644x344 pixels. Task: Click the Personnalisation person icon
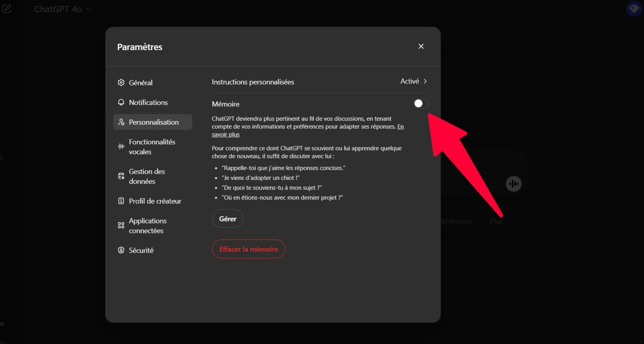point(121,122)
